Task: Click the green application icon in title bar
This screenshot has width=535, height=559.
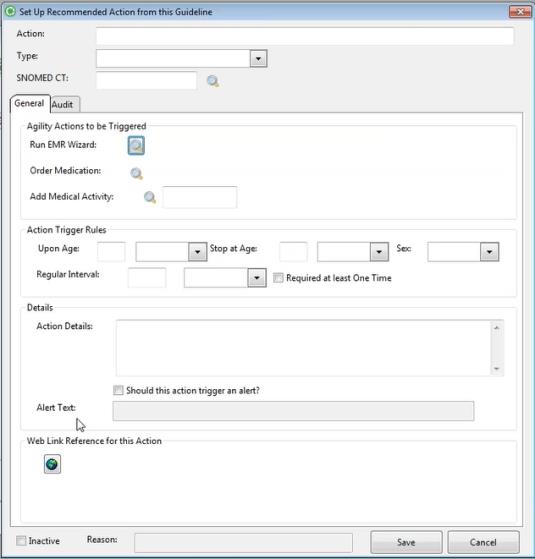Action: pyautogui.click(x=10, y=11)
